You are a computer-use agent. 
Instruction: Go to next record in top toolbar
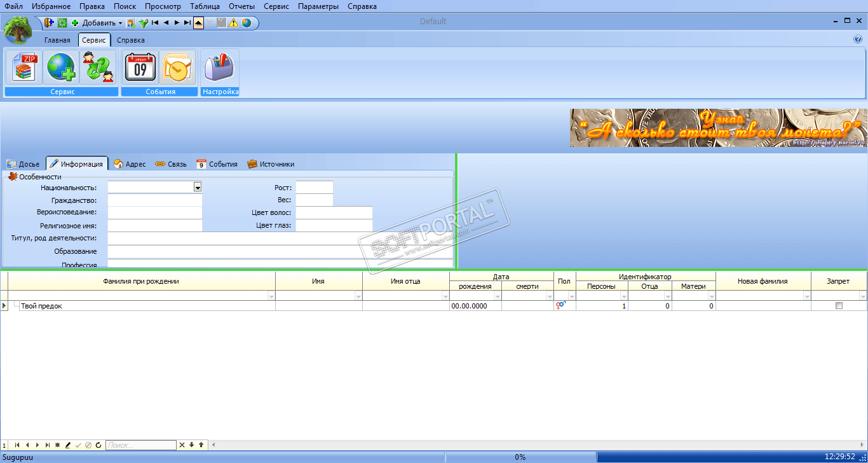(x=177, y=23)
